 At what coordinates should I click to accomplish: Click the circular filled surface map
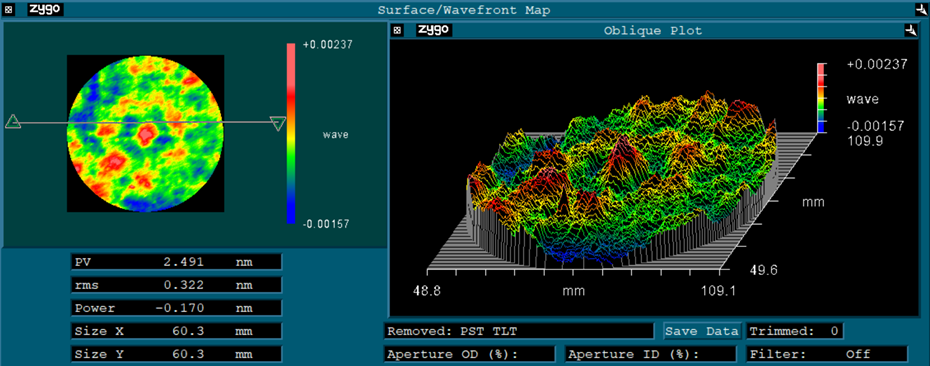tap(145, 133)
